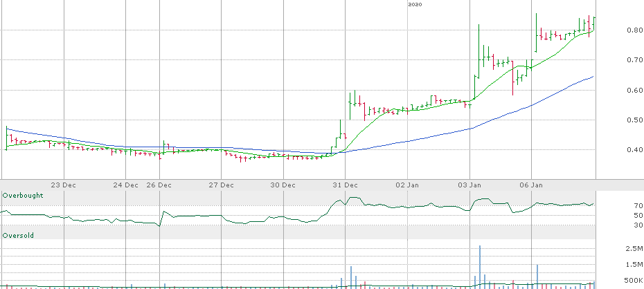Click the 1.5M volume axis label
The image size is (644, 289).
click(x=634, y=265)
